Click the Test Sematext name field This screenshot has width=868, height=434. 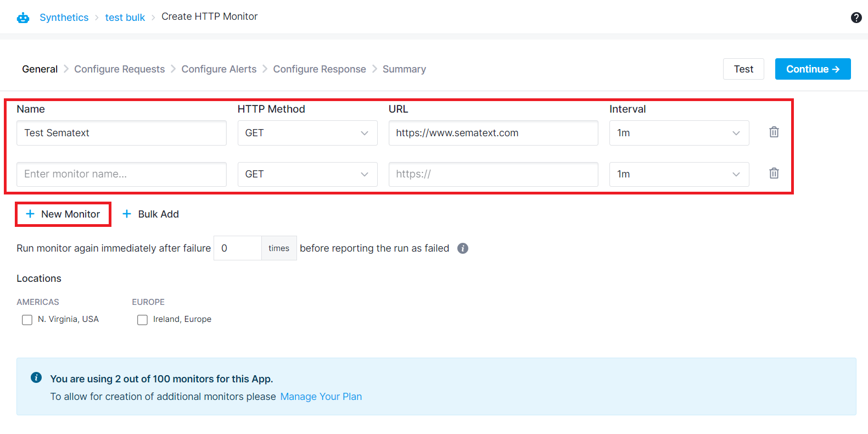point(121,133)
